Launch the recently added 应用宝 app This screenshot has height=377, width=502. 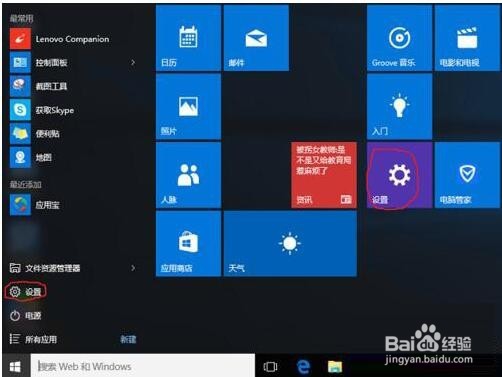pos(75,205)
